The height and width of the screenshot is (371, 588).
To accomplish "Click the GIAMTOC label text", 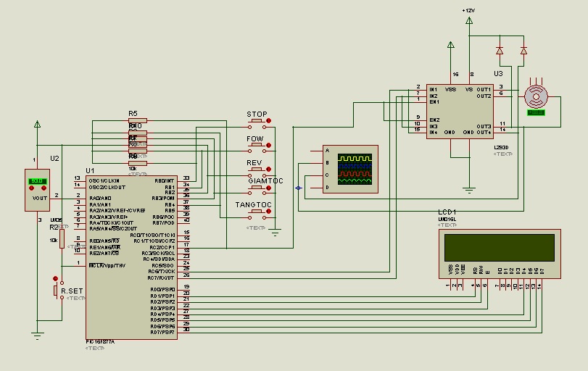I will pyautogui.click(x=266, y=180).
